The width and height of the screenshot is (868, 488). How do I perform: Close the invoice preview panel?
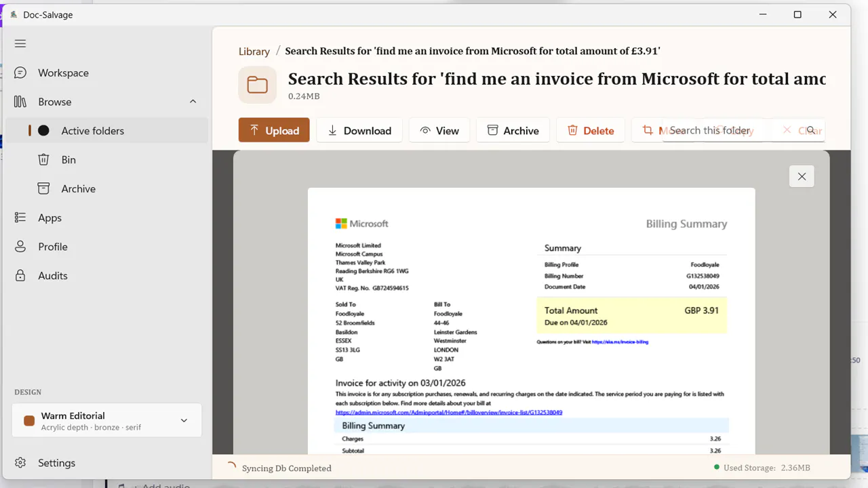(x=802, y=176)
